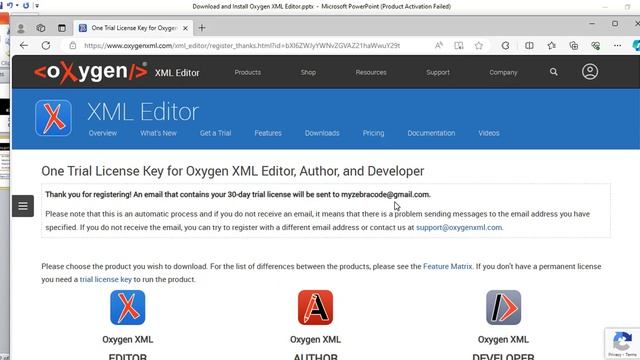
Task: Open the browser workspaces icon
Action: coord(41,28)
